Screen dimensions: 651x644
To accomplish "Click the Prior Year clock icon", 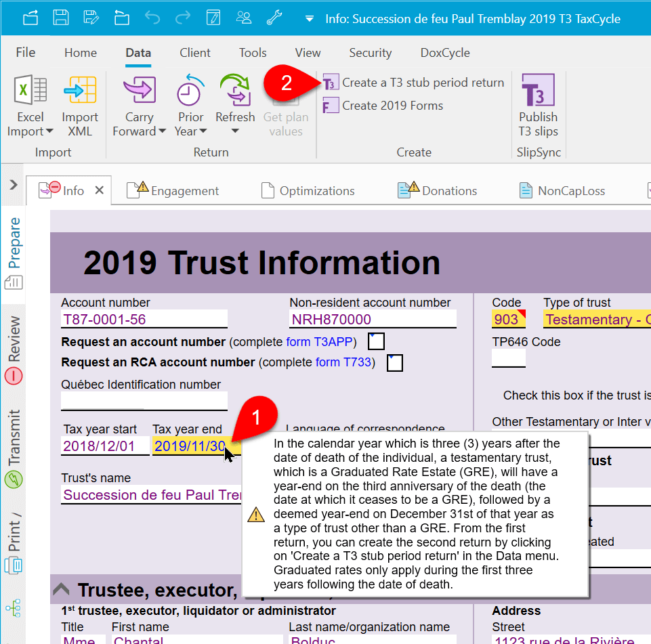I will point(190,89).
